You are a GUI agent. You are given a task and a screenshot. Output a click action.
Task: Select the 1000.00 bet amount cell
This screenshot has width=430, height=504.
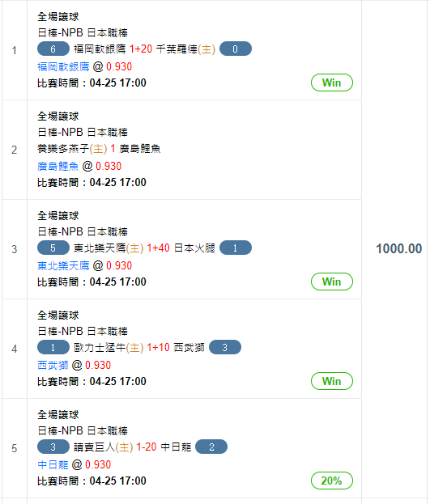point(398,249)
